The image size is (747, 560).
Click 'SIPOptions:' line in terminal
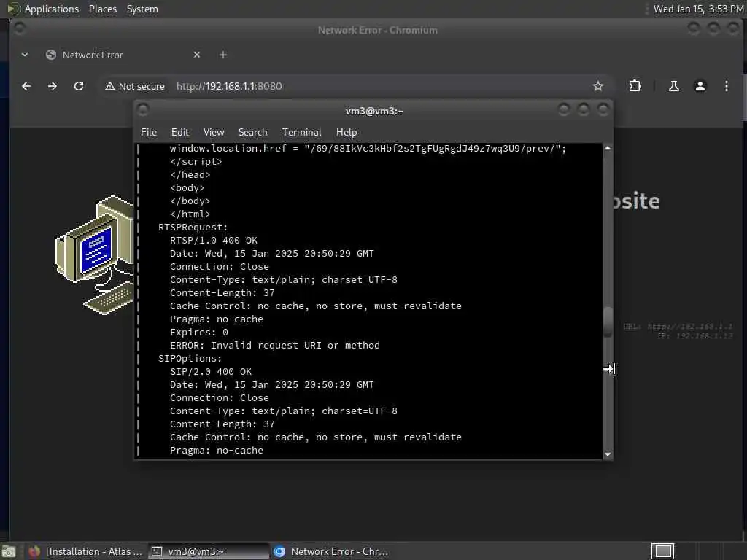[x=190, y=358]
